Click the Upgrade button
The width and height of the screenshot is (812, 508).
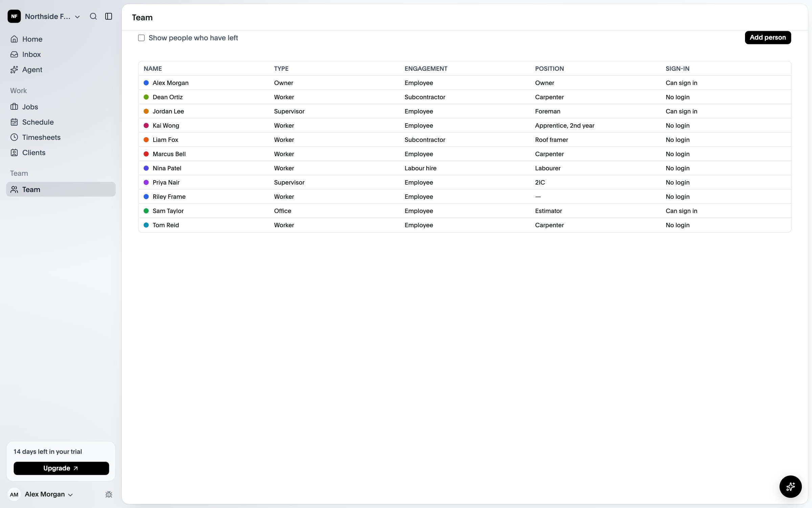click(x=61, y=468)
